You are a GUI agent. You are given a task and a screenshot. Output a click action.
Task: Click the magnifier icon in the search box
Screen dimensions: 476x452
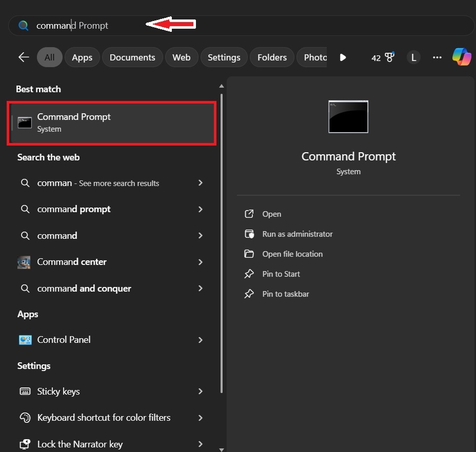23,25
